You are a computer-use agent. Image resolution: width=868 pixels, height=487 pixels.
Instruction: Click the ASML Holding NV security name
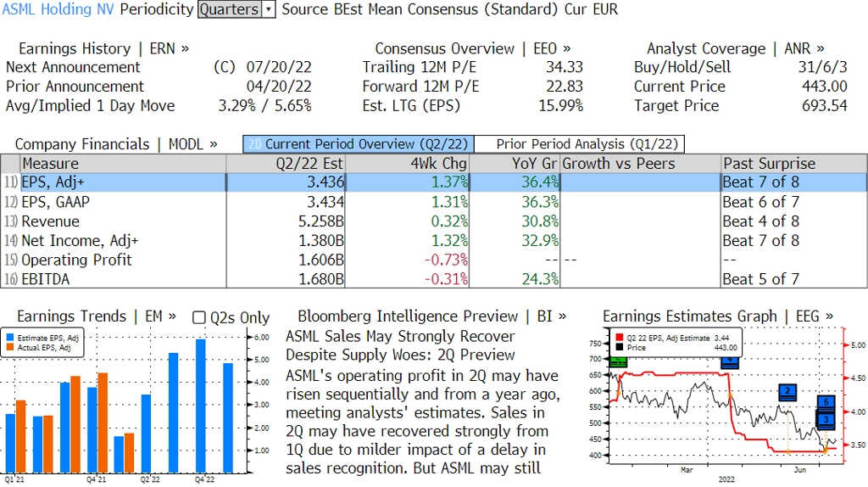[58, 9]
